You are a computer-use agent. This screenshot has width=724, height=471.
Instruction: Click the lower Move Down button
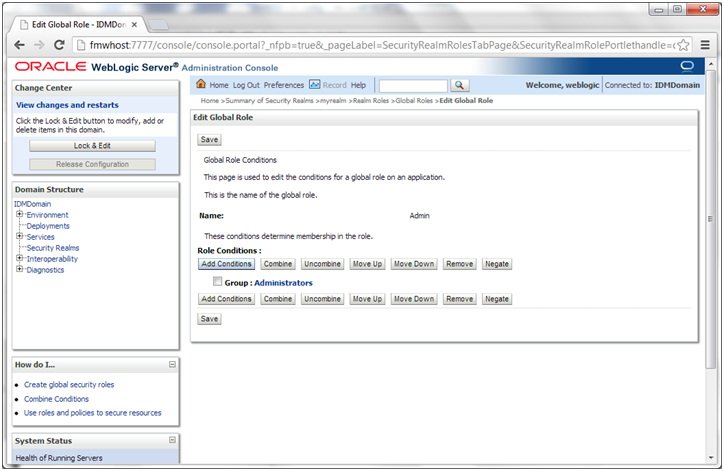pos(414,299)
